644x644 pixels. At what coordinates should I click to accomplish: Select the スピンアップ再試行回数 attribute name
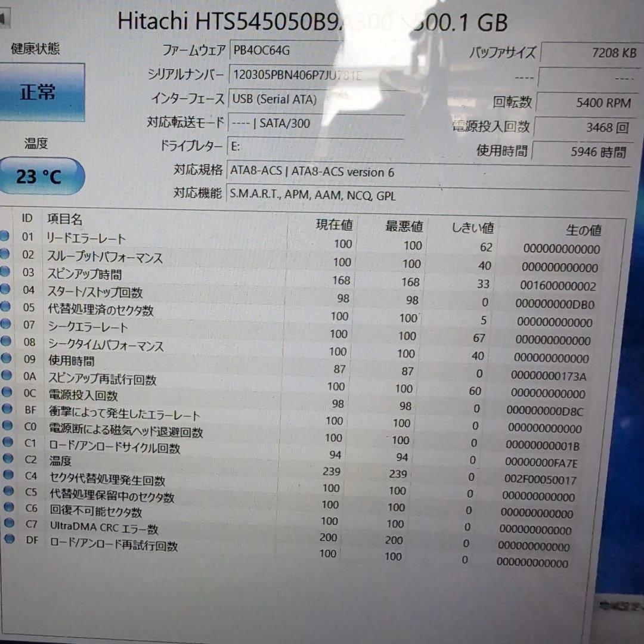103,379
